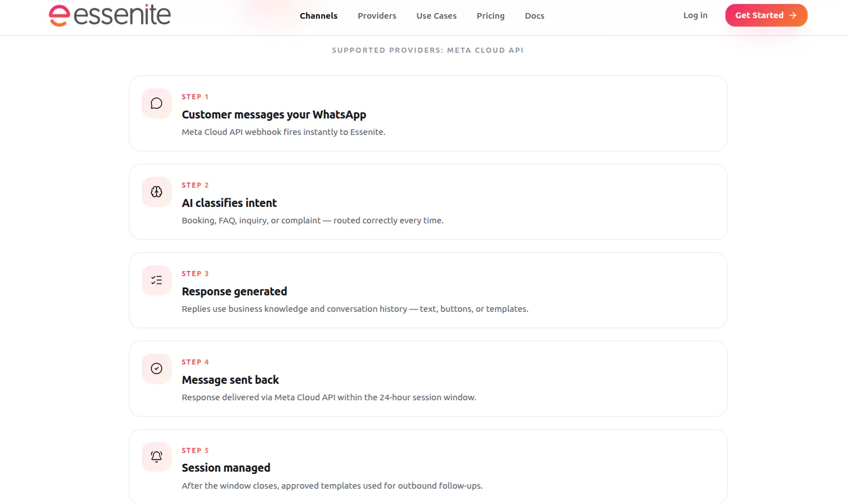This screenshot has height=504, width=849.
Task: Open the Channels menu item
Action: coord(319,16)
